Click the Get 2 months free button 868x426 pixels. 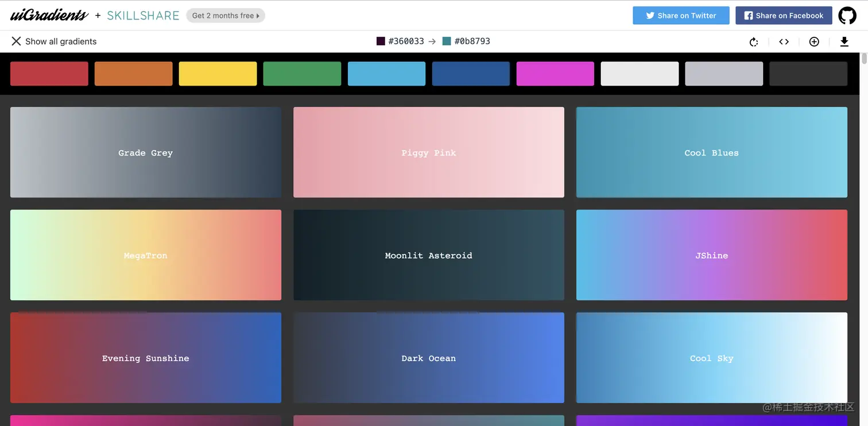(226, 16)
